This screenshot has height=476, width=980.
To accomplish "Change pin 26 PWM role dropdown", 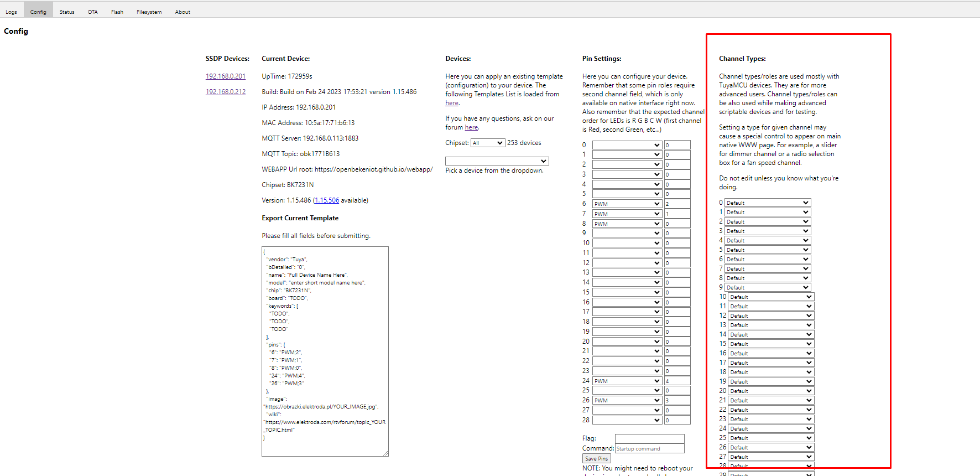I will pos(627,400).
